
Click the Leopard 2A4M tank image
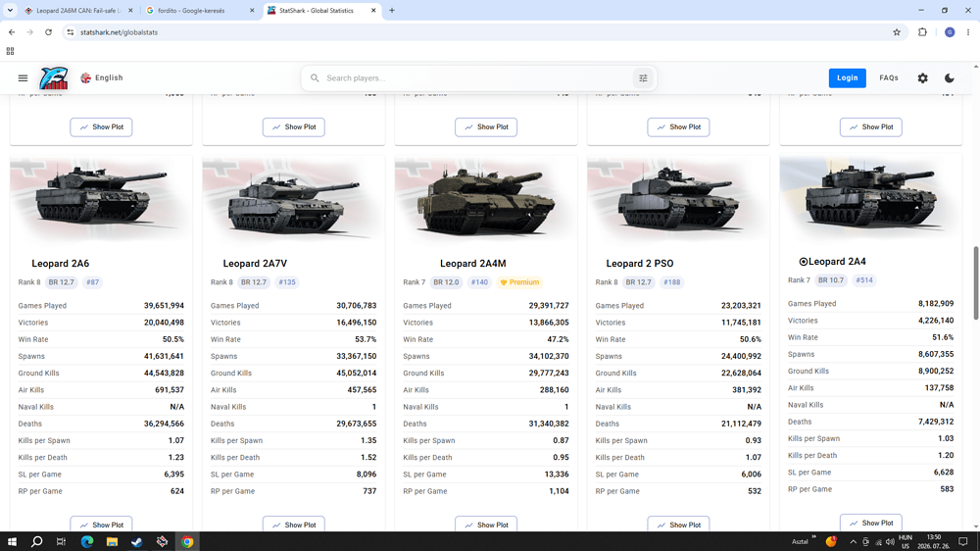tap(486, 199)
